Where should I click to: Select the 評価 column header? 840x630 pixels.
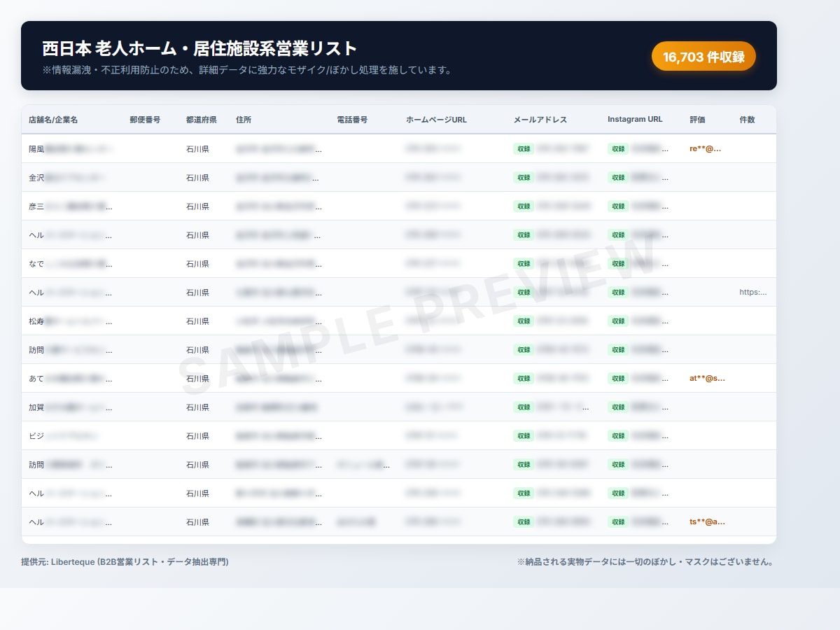[x=697, y=120]
